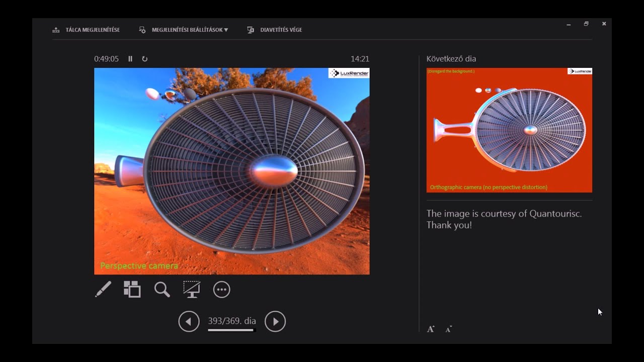Restore down the presenter view window

(x=586, y=24)
